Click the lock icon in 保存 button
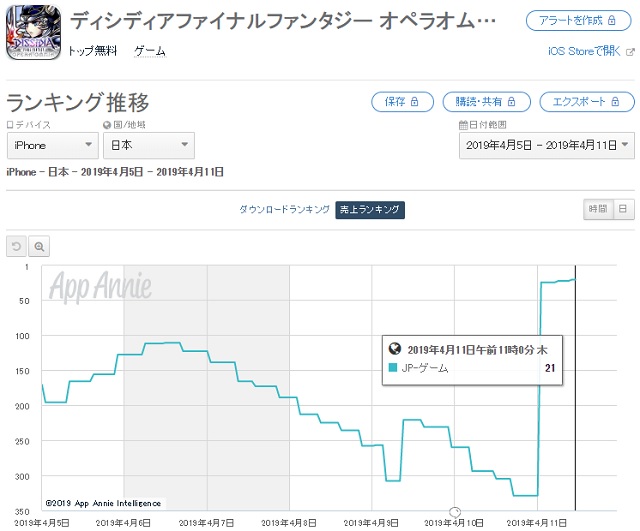640x531 pixels. click(x=414, y=101)
